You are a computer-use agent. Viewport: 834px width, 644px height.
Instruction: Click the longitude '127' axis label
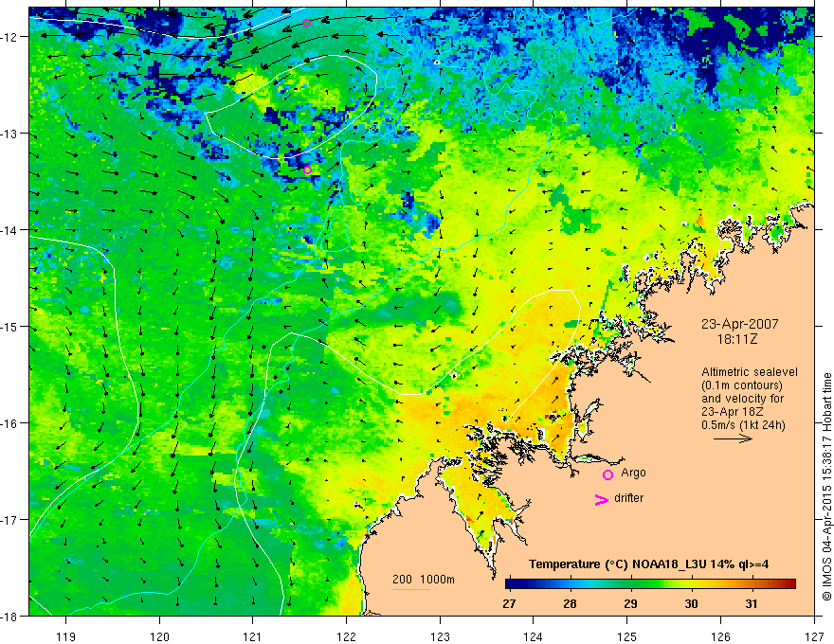[x=814, y=636]
